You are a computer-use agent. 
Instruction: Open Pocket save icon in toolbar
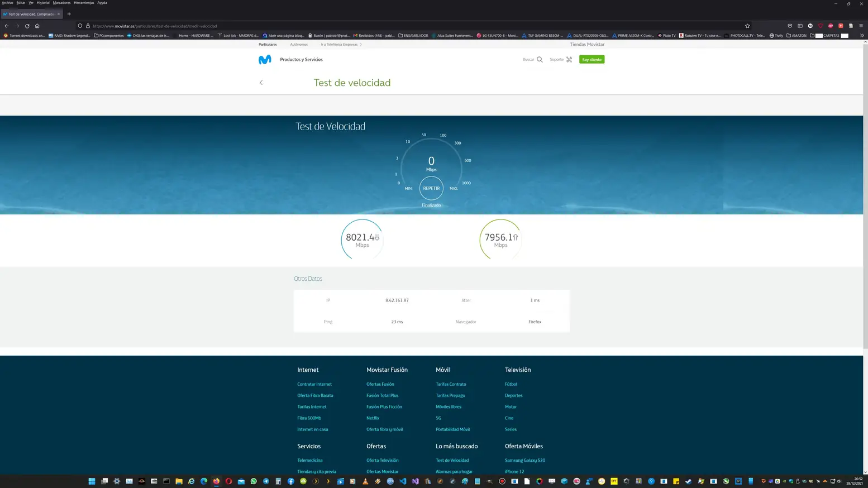point(790,26)
